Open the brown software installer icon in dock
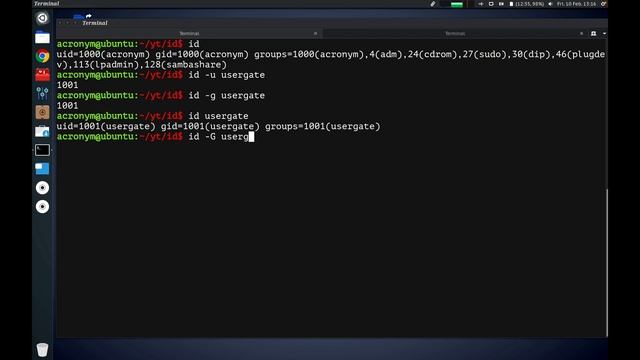Image resolution: width=640 pixels, height=360 pixels. (x=42, y=112)
